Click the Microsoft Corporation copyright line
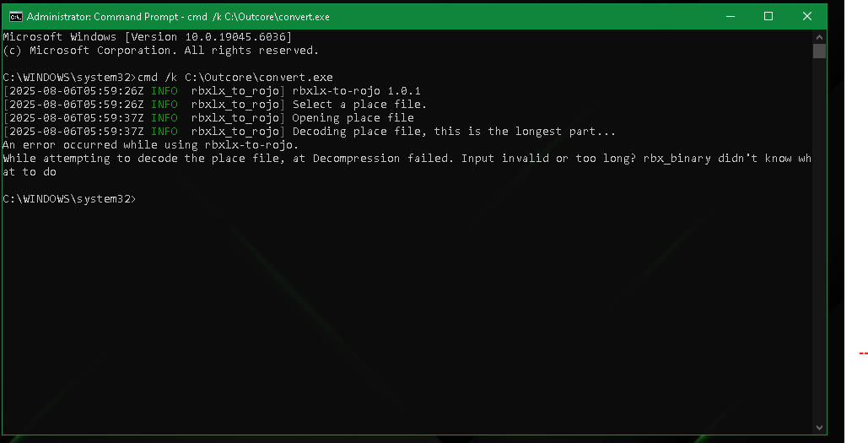868x443 pixels. (161, 51)
